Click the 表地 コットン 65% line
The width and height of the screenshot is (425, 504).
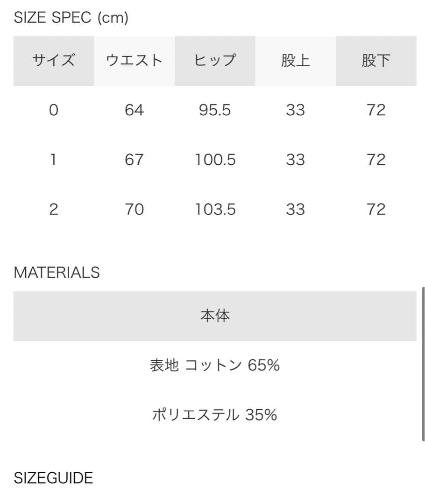tap(215, 365)
